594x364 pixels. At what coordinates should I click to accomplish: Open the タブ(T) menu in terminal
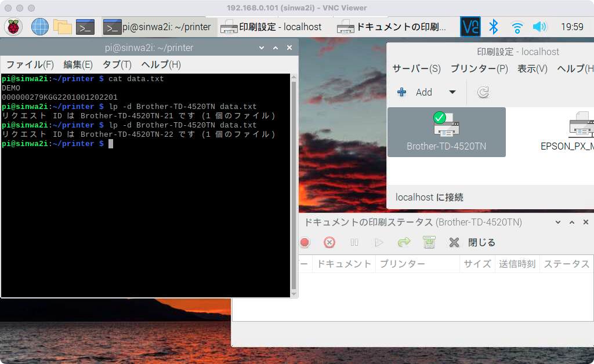[117, 64]
